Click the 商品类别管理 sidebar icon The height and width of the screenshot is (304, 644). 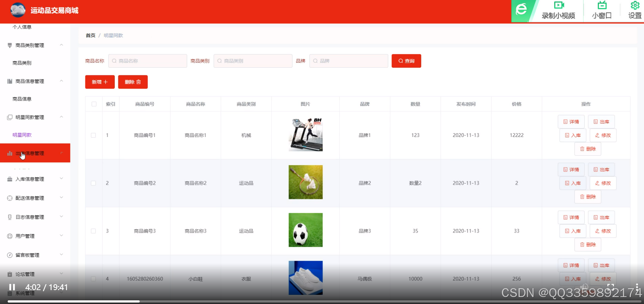10,45
